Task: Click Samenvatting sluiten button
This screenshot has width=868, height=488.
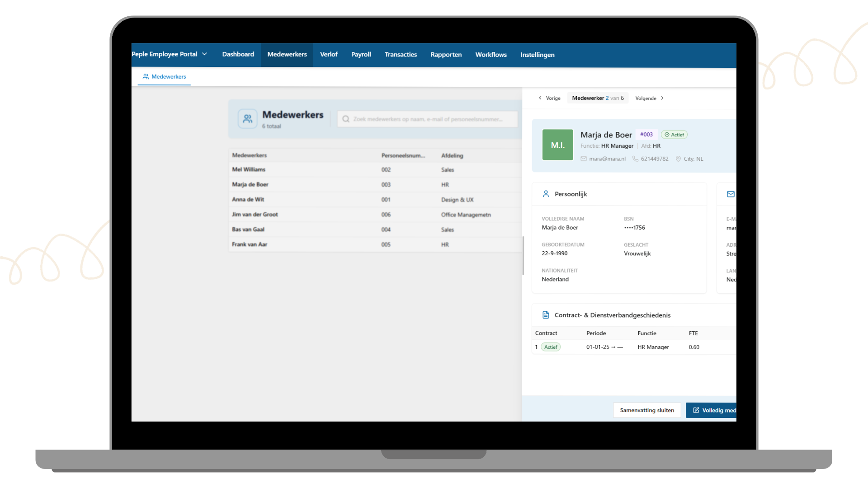Action: pyautogui.click(x=646, y=410)
